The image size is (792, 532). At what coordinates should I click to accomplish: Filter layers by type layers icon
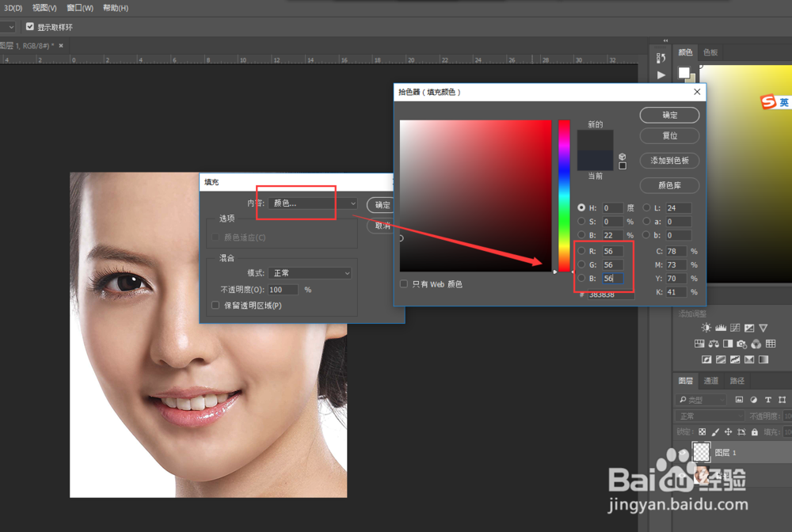(x=767, y=400)
